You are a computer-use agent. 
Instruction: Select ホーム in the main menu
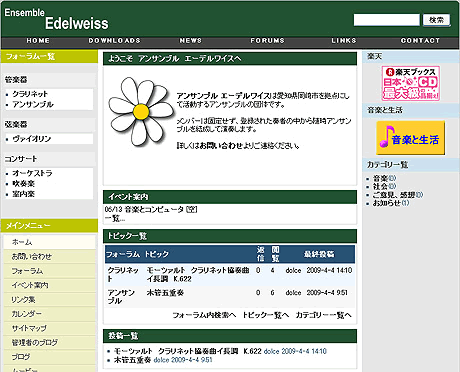(x=50, y=242)
